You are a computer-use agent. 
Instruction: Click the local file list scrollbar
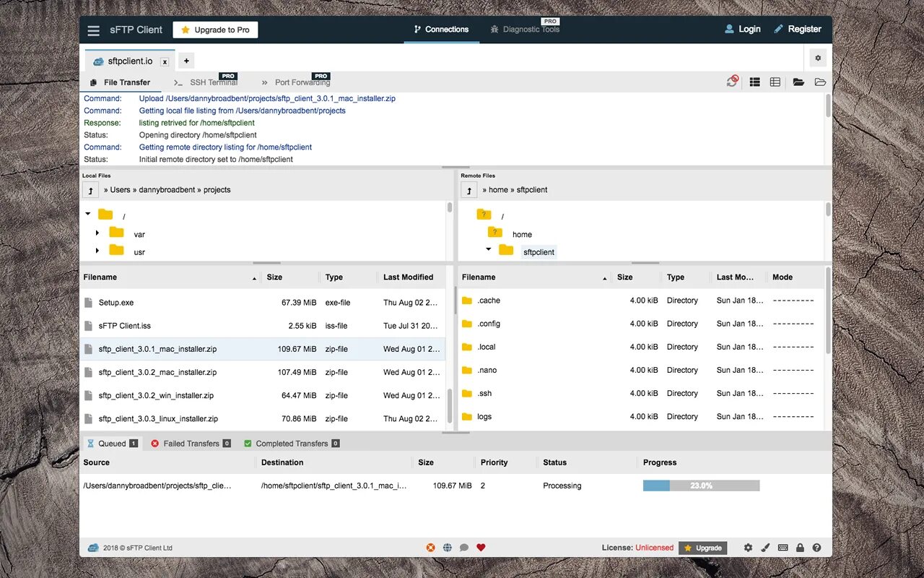coord(450,406)
